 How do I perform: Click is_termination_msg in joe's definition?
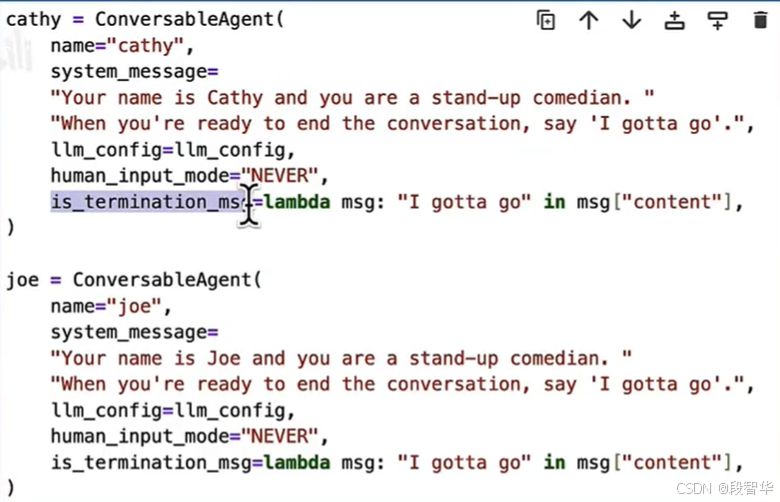tap(151, 462)
